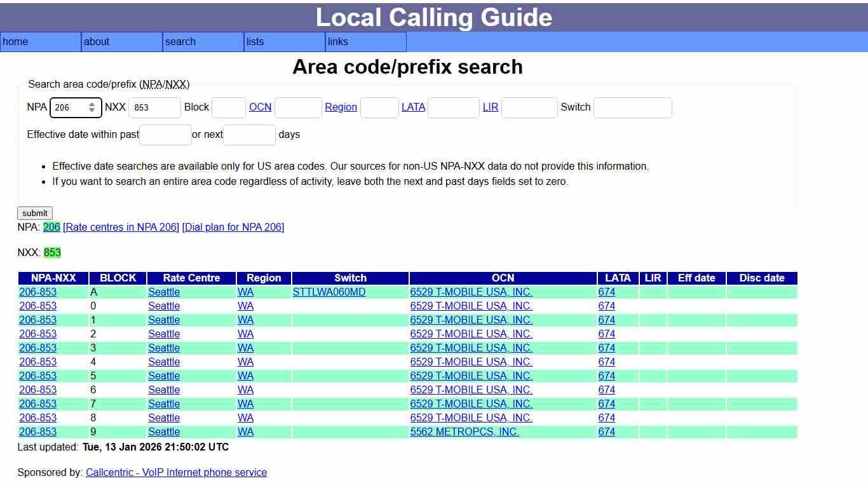868x488 pixels.
Task: Visit the Callcentric sponsor link
Action: 176,472
